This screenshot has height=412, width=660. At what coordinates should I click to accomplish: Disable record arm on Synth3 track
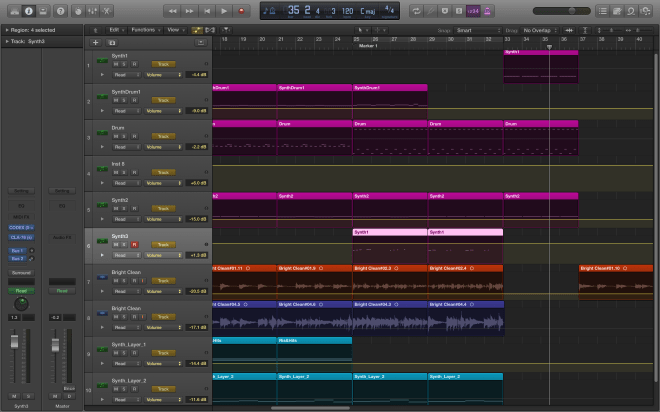(134, 245)
